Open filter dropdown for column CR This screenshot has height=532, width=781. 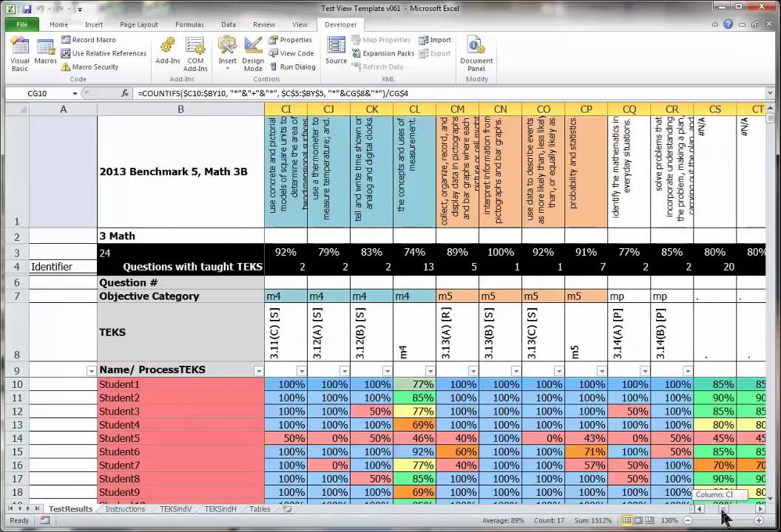(687, 371)
